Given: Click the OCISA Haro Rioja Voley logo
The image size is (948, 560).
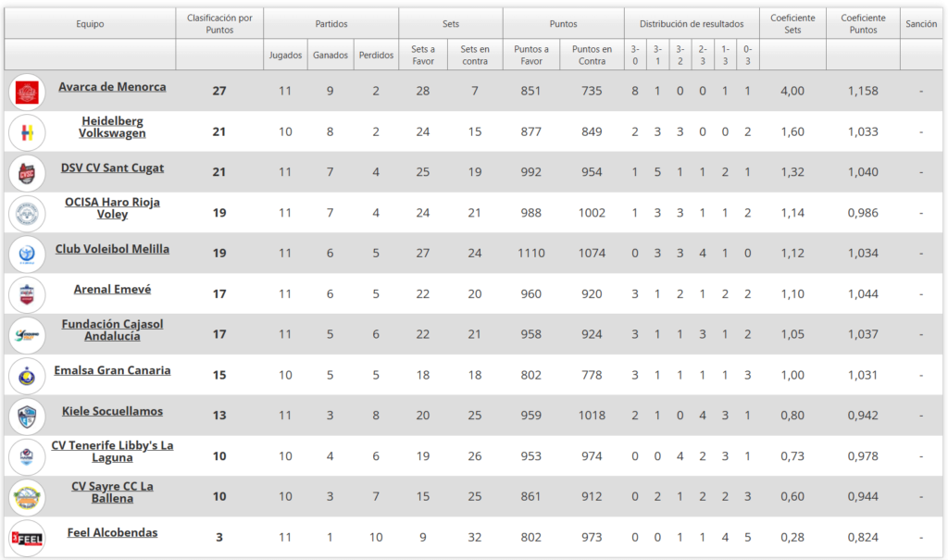Looking at the screenshot, I should (27, 214).
